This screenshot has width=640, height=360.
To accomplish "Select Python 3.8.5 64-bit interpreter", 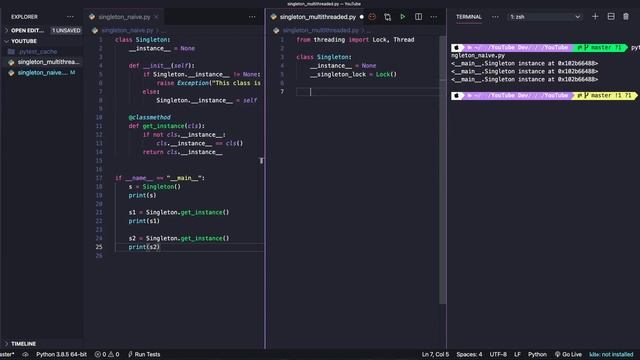I will click(61, 354).
